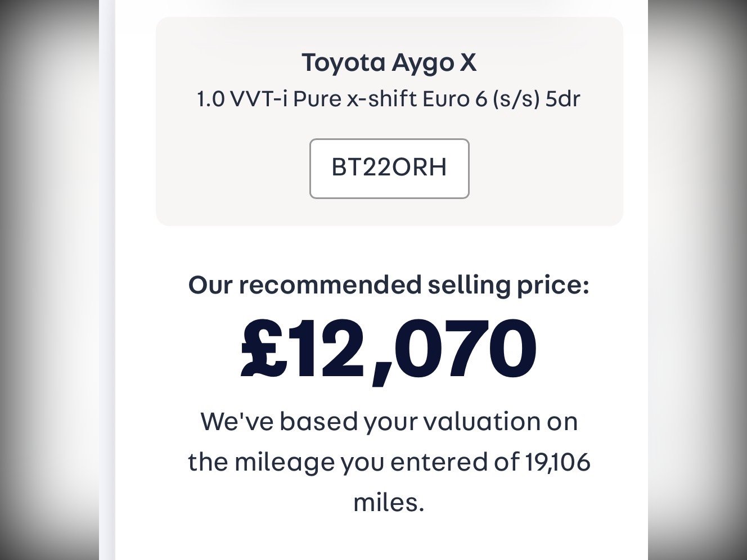Viewport: 747px width, 560px height.
Task: Click the word "Toyota" in the title
Action: point(343,62)
